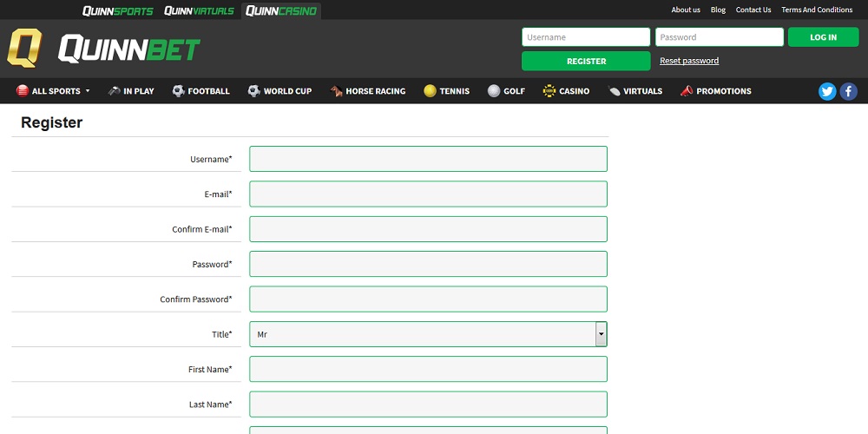Click the registration Username field

coord(428,159)
